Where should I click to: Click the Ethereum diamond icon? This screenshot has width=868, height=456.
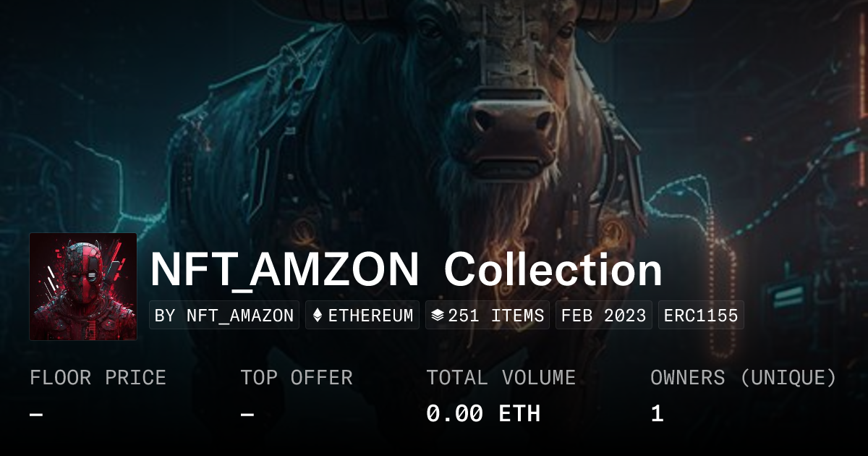pos(318,316)
